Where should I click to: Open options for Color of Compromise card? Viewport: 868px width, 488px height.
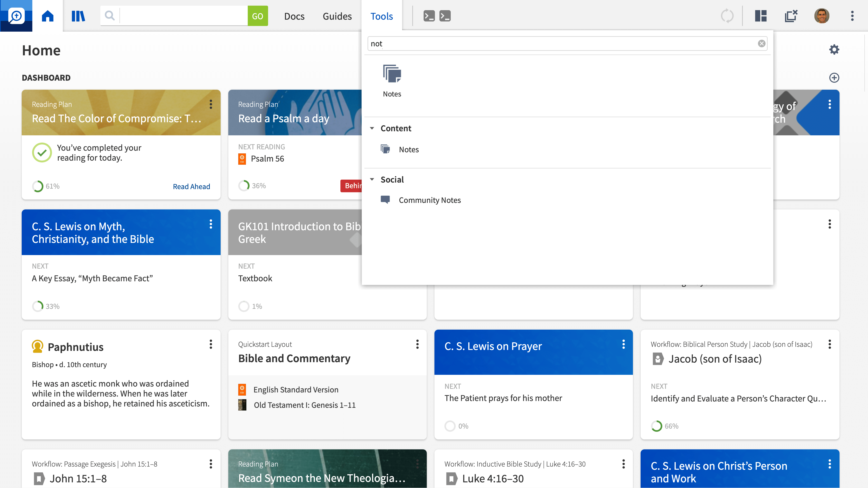[x=211, y=104]
